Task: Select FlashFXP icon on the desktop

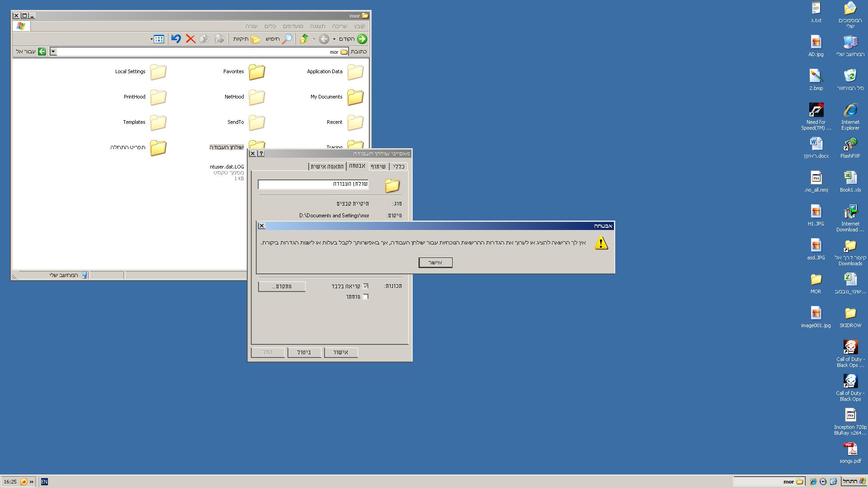Action: [x=850, y=148]
